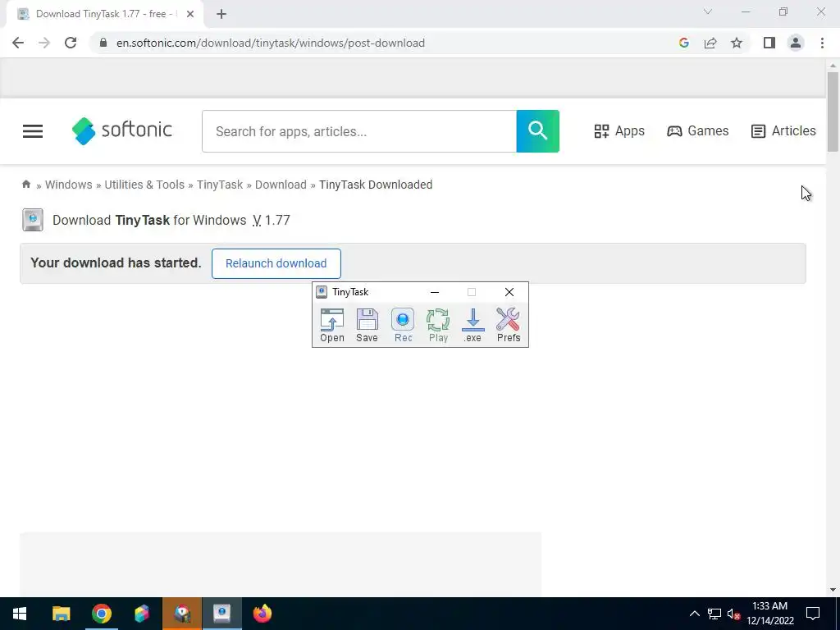Show hidden system tray icons
This screenshot has width=840, height=630.
(694, 614)
